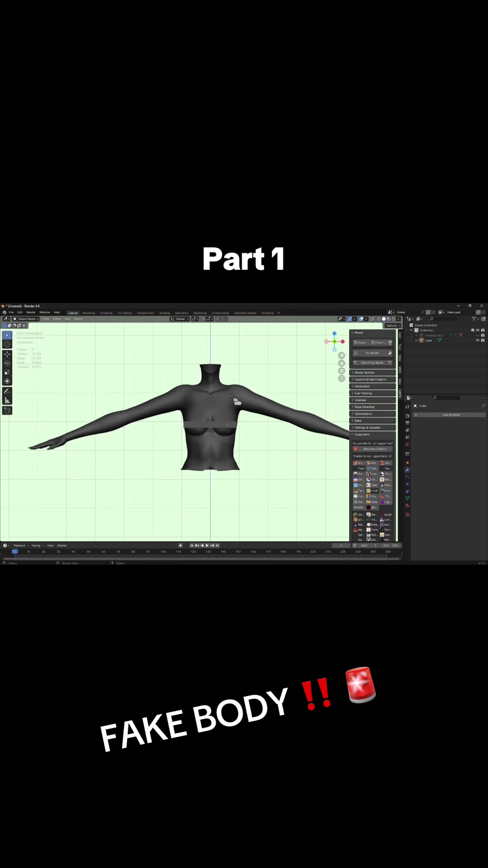Open the Tool settings properties tab
The image size is (488, 868).
tap(407, 407)
